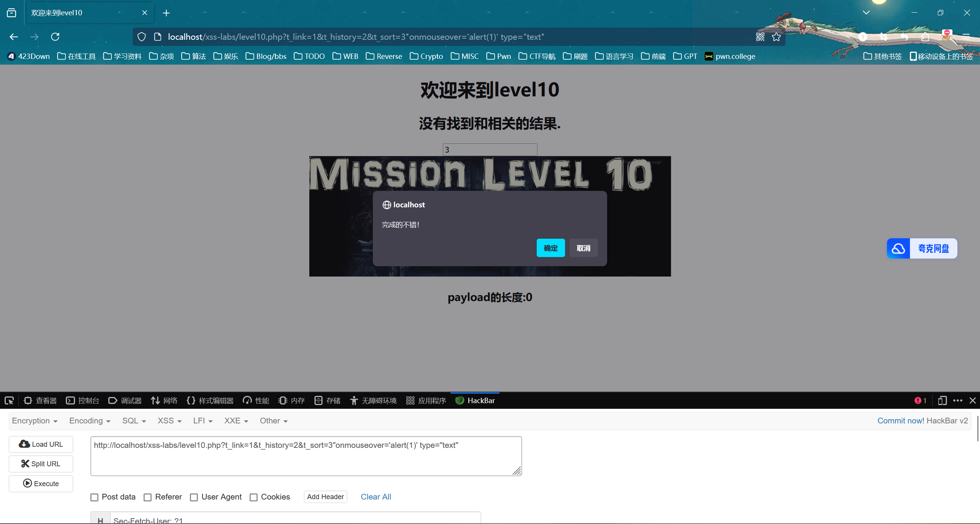Open devtools three-dot options menu
This screenshot has height=524, width=980.
tap(958, 400)
